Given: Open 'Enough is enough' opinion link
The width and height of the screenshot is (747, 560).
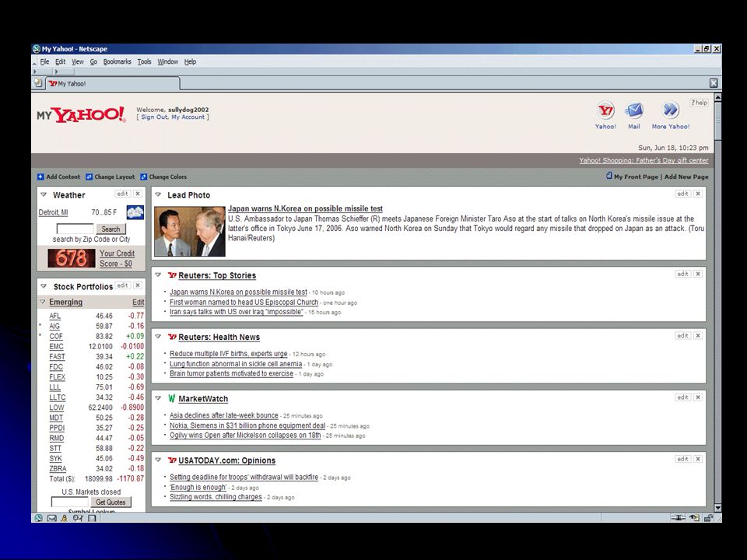Looking at the screenshot, I should [198, 487].
